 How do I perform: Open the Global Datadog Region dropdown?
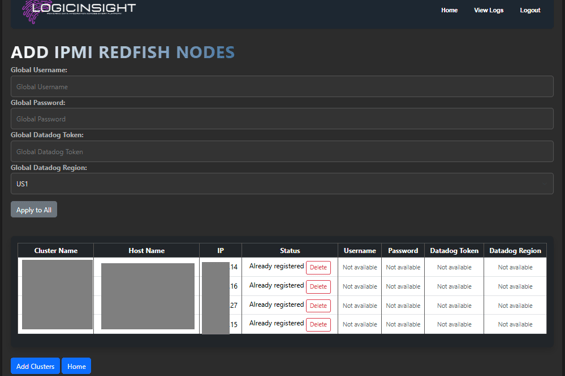pyautogui.click(x=282, y=184)
